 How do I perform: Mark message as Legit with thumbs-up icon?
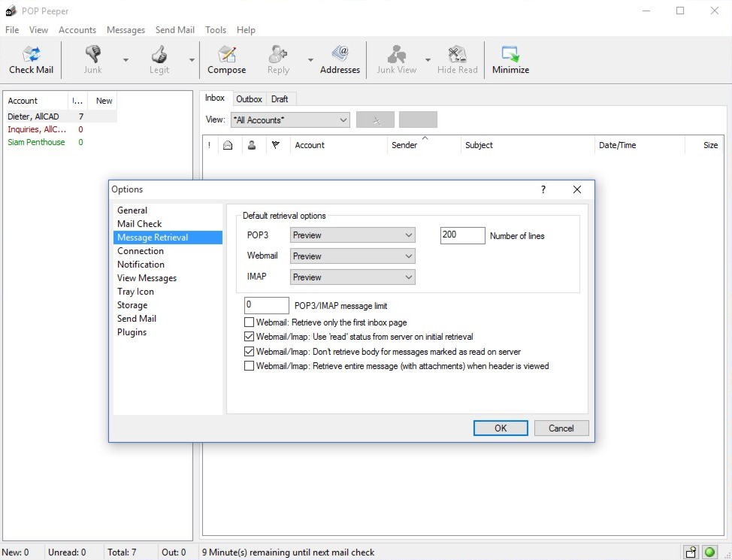(159, 60)
